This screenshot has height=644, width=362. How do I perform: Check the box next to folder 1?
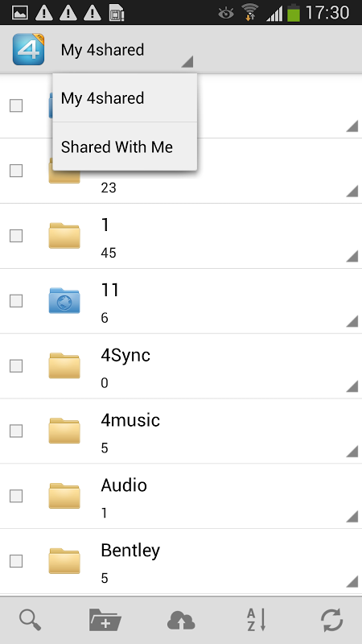pyautogui.click(x=16, y=236)
